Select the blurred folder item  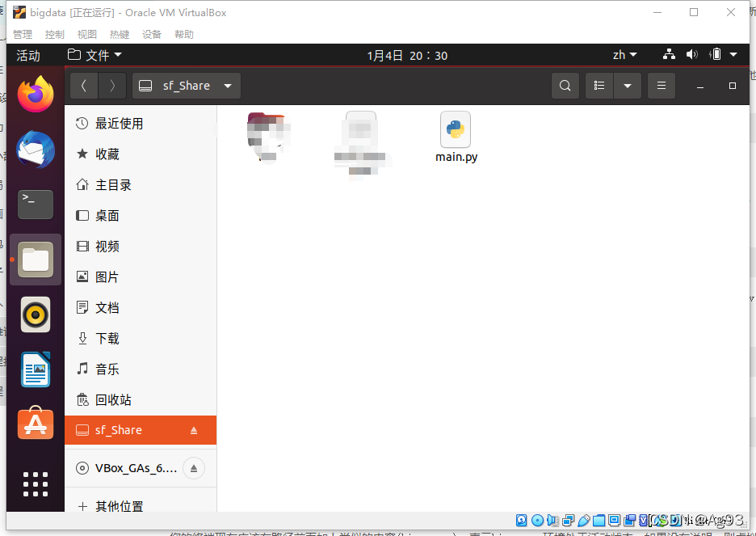point(269,137)
